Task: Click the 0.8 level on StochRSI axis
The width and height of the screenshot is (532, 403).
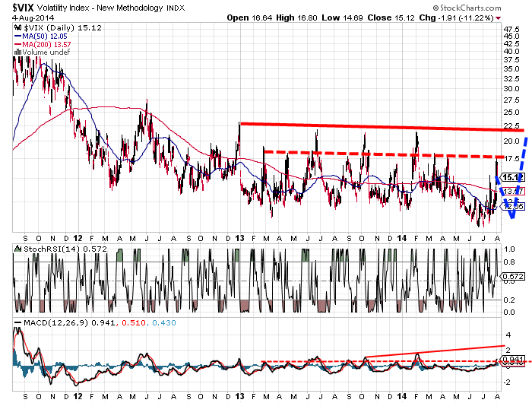Action: click(x=509, y=262)
